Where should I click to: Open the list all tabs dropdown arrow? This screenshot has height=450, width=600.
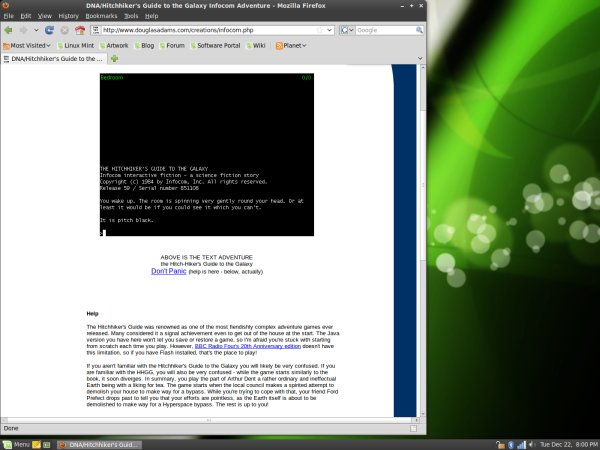(420, 59)
